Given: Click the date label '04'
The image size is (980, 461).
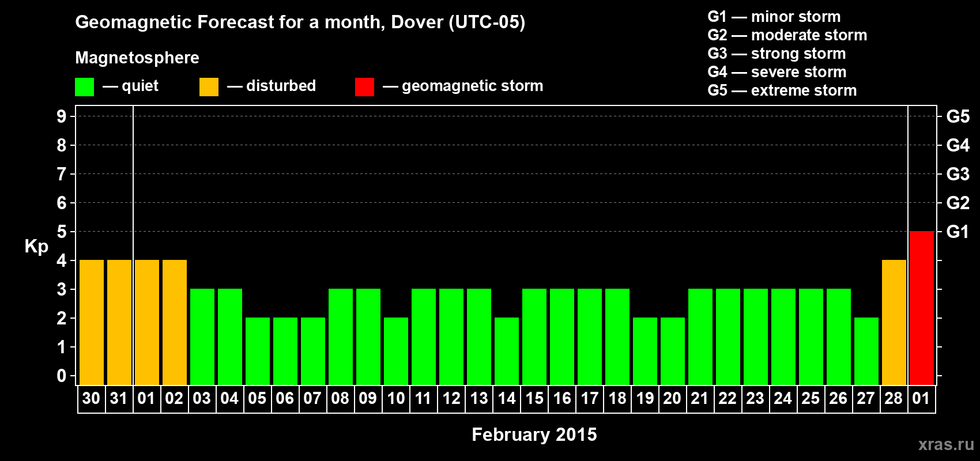Looking at the screenshot, I should [x=229, y=398].
